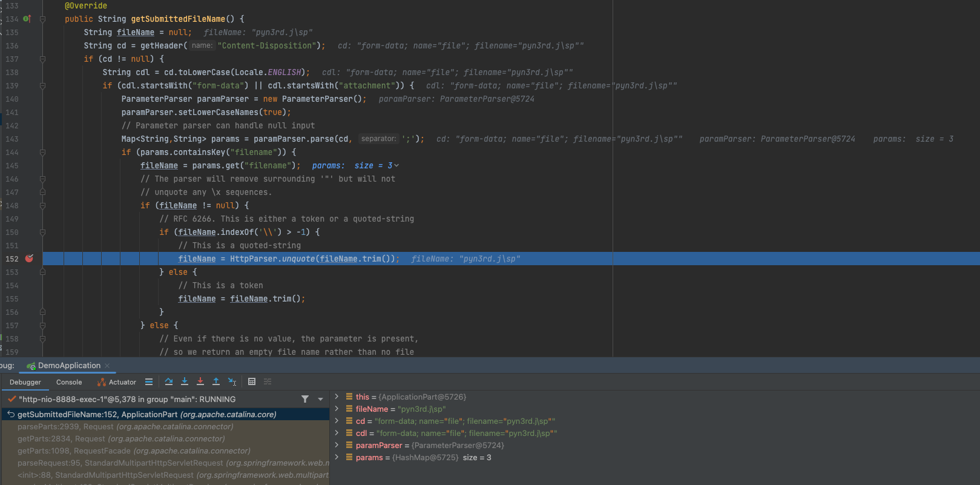Open the Evaluate Expression calculator icon

252,381
